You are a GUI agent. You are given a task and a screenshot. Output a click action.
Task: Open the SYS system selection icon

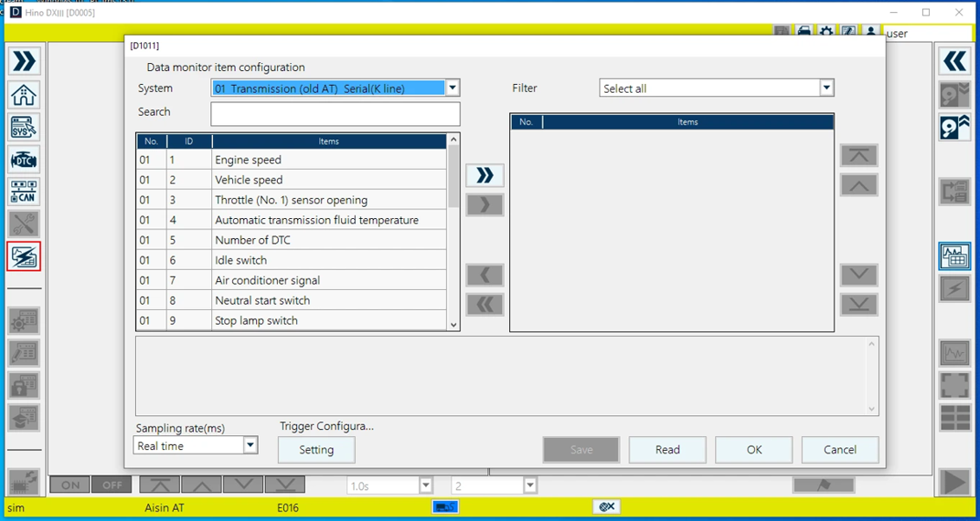click(23, 126)
